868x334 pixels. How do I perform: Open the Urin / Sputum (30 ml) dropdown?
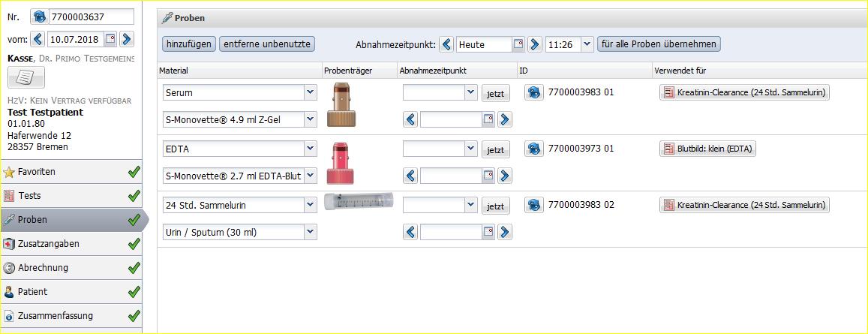pyautogui.click(x=311, y=232)
